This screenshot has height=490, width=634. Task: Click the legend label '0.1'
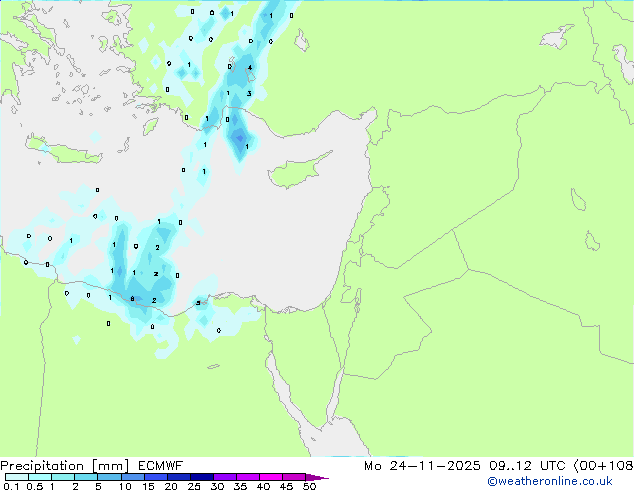(x=11, y=486)
